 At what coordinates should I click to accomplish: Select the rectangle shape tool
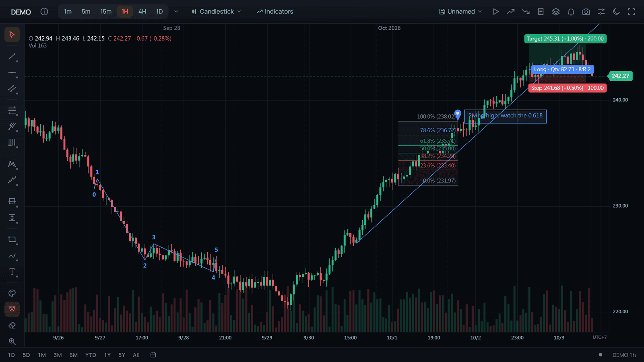coord(12,240)
